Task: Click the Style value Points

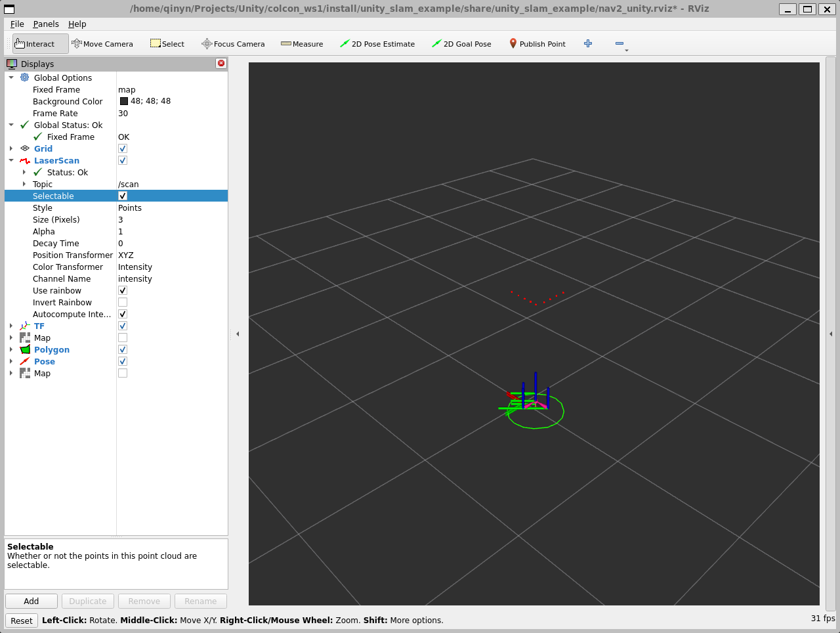Action: [130, 207]
